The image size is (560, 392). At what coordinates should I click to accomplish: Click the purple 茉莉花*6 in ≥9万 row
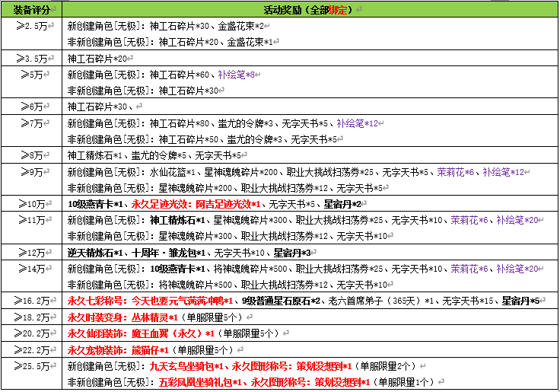tap(455, 172)
